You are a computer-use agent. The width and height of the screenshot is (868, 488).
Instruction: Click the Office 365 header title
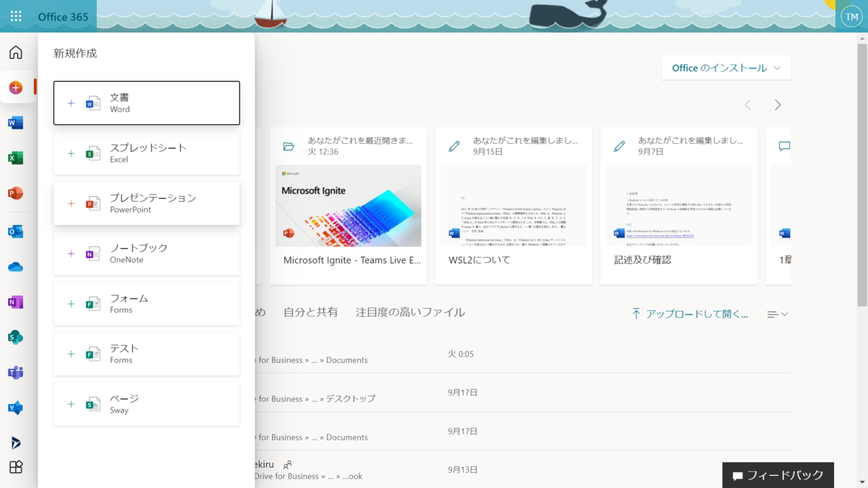point(63,17)
